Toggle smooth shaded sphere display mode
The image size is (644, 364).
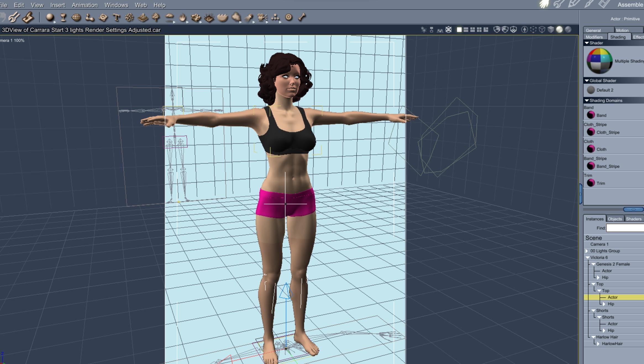[x=559, y=30]
